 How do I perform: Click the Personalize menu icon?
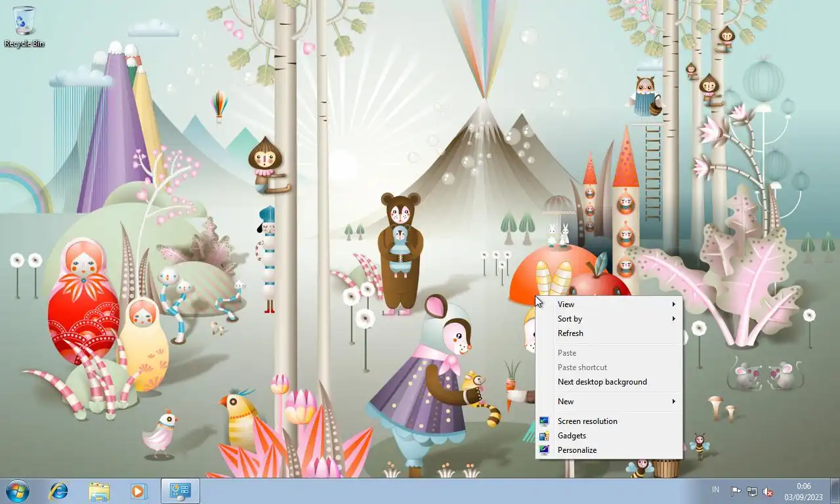[544, 450]
